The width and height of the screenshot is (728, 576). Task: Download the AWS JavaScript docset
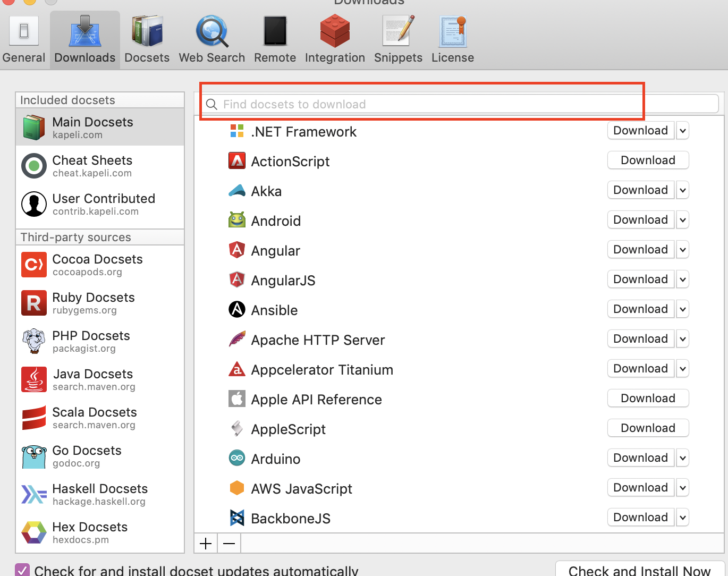tap(641, 487)
